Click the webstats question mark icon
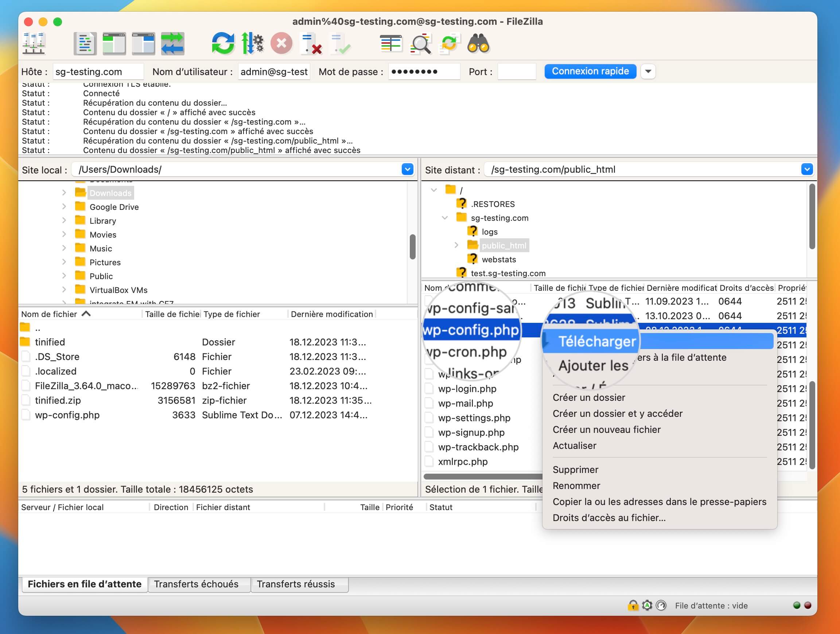The height and width of the screenshot is (634, 840). (472, 259)
